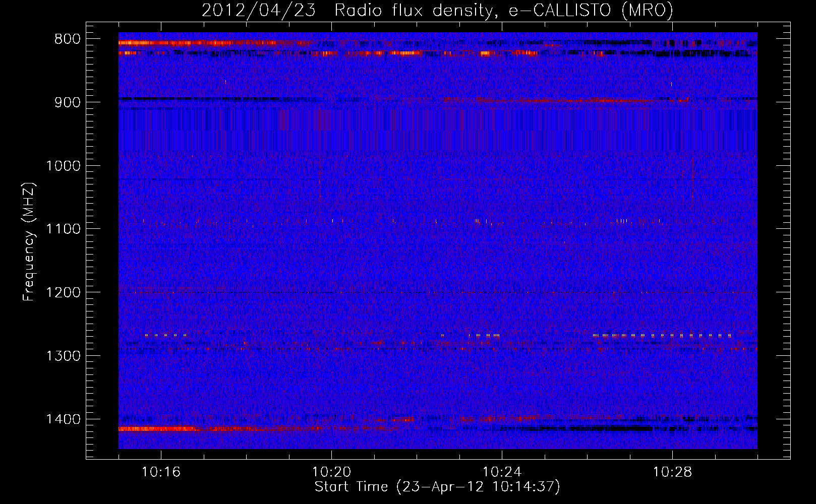Click the 10:28 time axis label
This screenshot has width=816, height=504.
pyautogui.click(x=672, y=472)
